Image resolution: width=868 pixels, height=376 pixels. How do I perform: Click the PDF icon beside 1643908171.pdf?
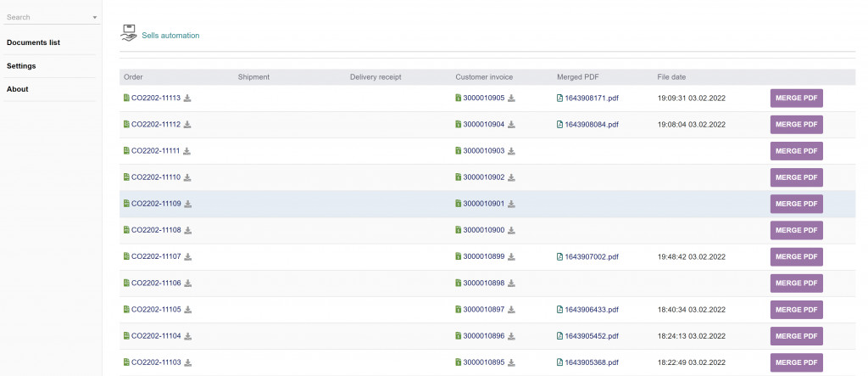coord(559,98)
